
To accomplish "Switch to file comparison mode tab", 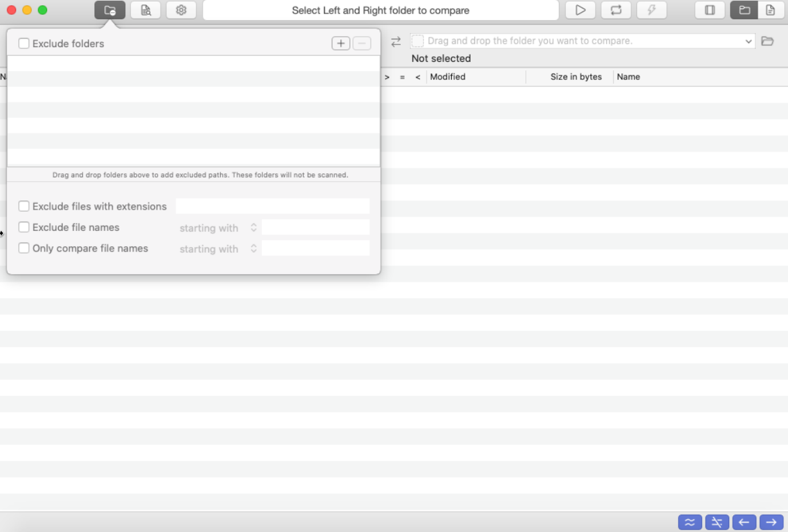I will 770,10.
